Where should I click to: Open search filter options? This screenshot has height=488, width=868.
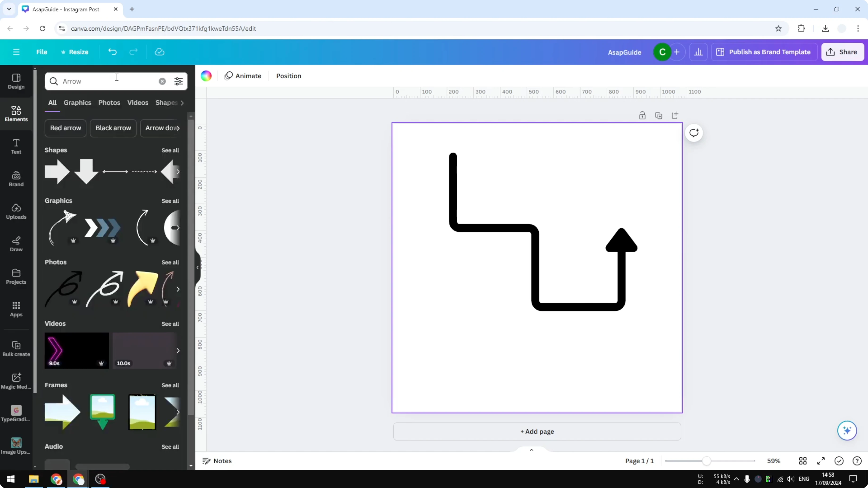[x=179, y=81]
